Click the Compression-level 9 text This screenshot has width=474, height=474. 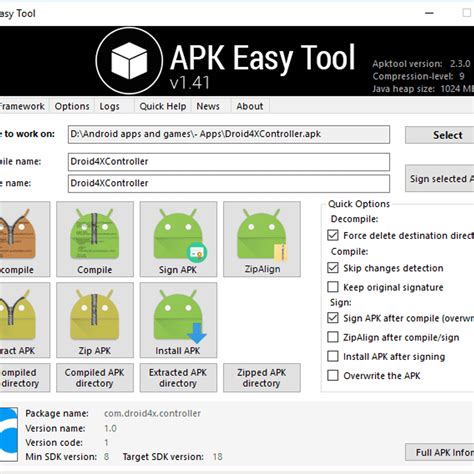[x=419, y=76]
